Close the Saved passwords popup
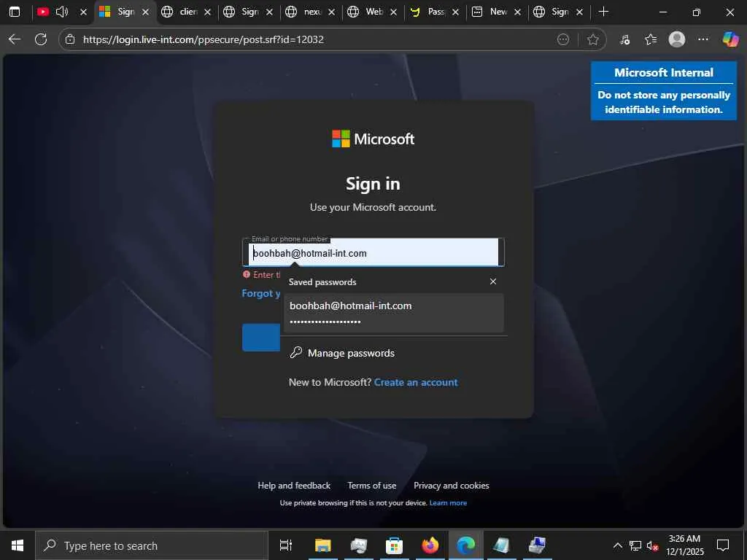Image resolution: width=747 pixels, height=560 pixels. tap(493, 281)
